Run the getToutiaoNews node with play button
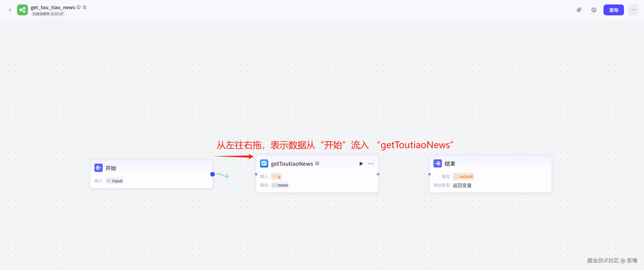The image size is (644, 270). [361, 164]
